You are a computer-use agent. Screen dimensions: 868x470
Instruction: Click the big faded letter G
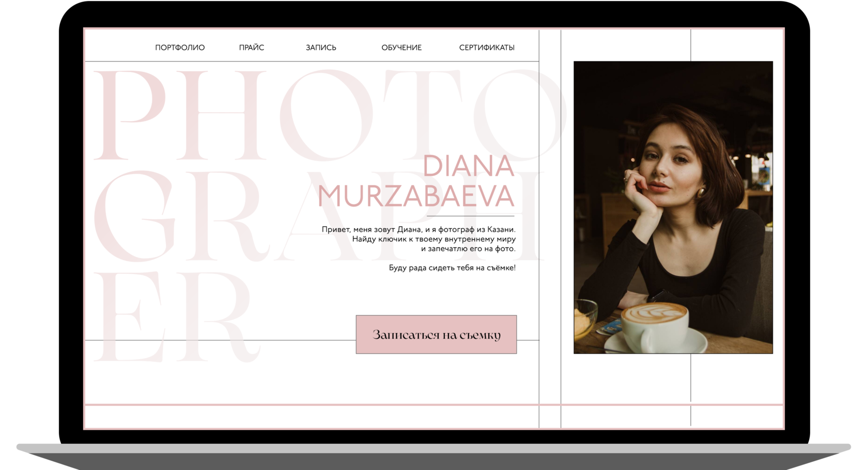(x=135, y=217)
